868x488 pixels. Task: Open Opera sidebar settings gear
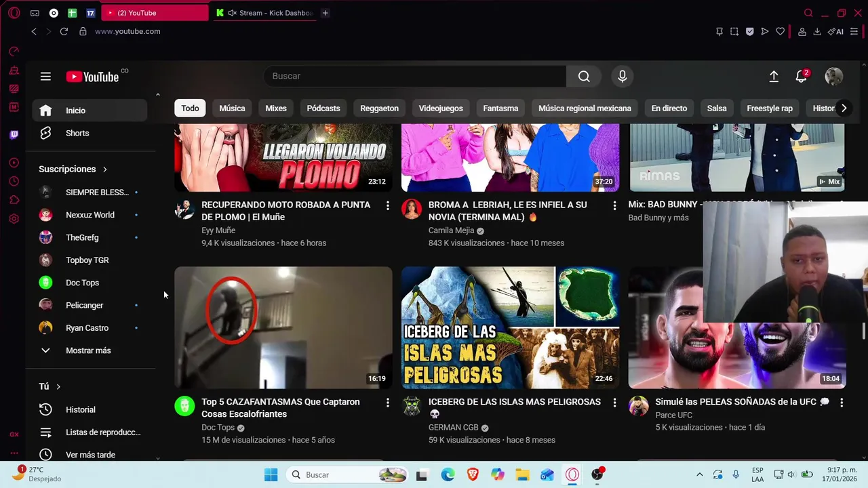coord(14,219)
